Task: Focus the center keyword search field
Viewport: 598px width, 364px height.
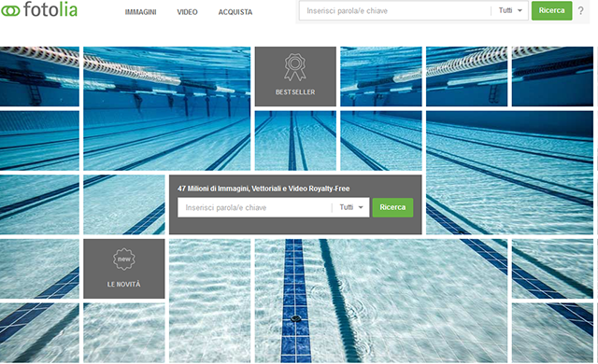Action: [255, 207]
